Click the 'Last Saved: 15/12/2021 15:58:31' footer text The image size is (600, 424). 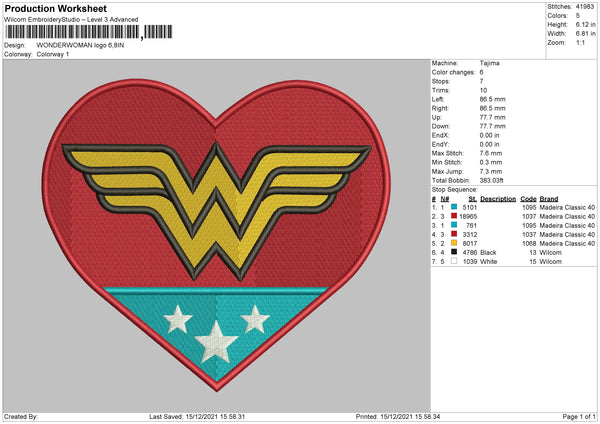point(197,416)
